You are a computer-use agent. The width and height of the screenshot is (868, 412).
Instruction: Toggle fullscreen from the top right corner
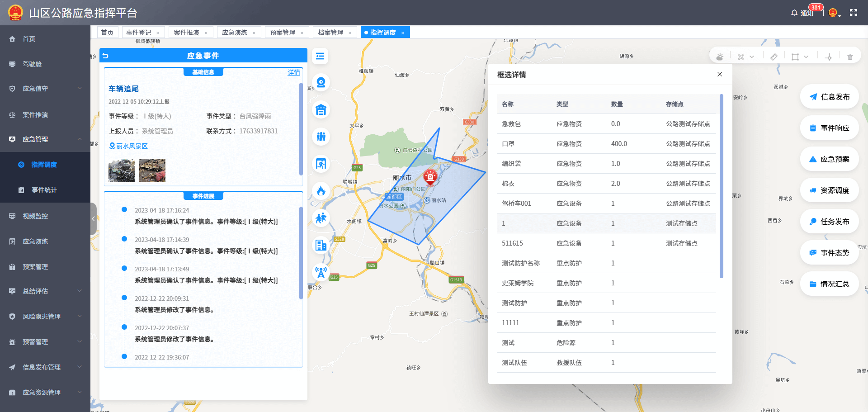[854, 13]
